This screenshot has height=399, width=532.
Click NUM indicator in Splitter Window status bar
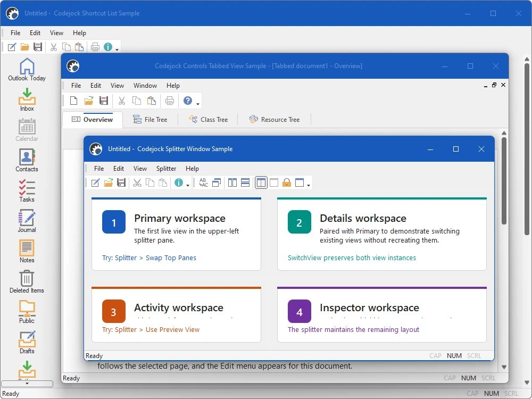click(454, 355)
